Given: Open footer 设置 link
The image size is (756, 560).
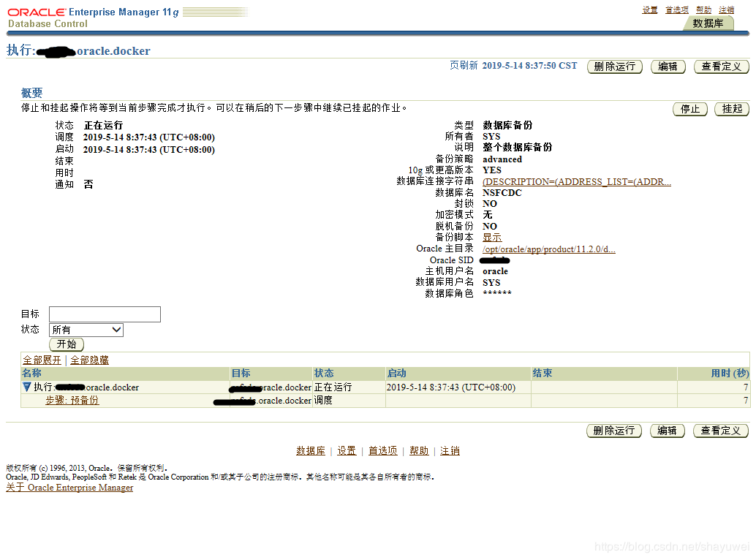Looking at the screenshot, I should point(347,450).
